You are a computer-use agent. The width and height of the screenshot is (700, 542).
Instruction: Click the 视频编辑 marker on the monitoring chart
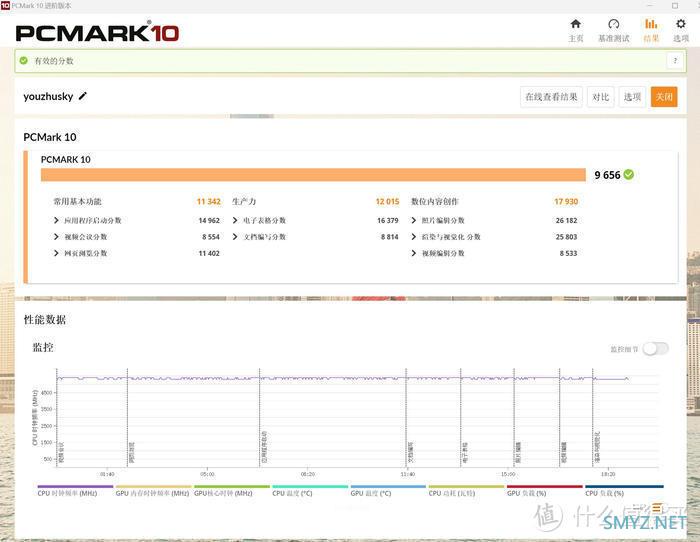click(x=563, y=452)
